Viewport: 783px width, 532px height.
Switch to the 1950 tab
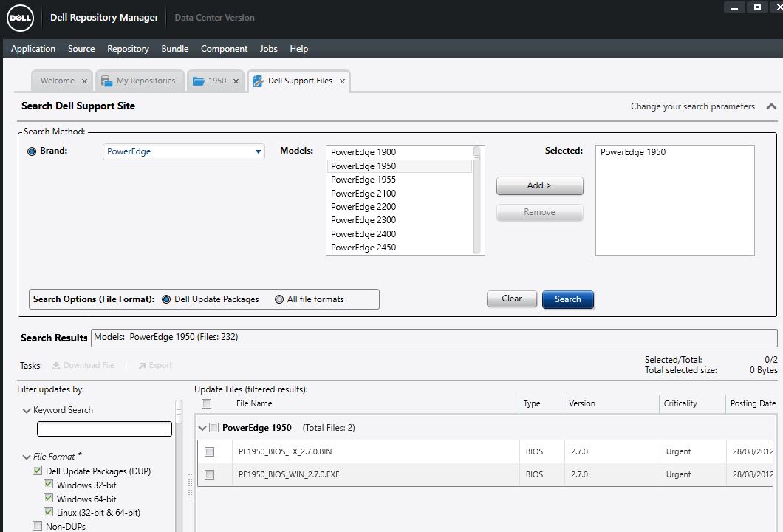(217, 81)
